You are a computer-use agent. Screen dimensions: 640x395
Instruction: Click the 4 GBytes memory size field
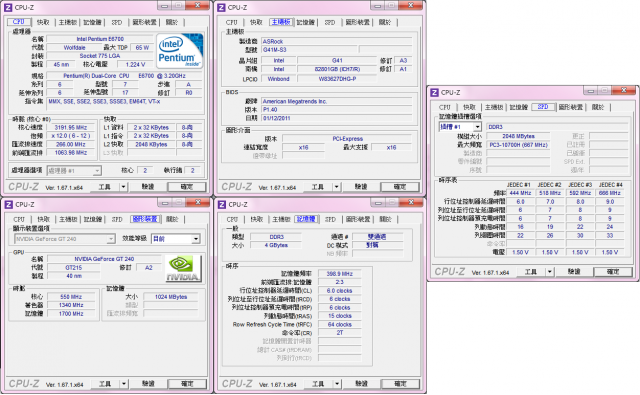point(276,246)
